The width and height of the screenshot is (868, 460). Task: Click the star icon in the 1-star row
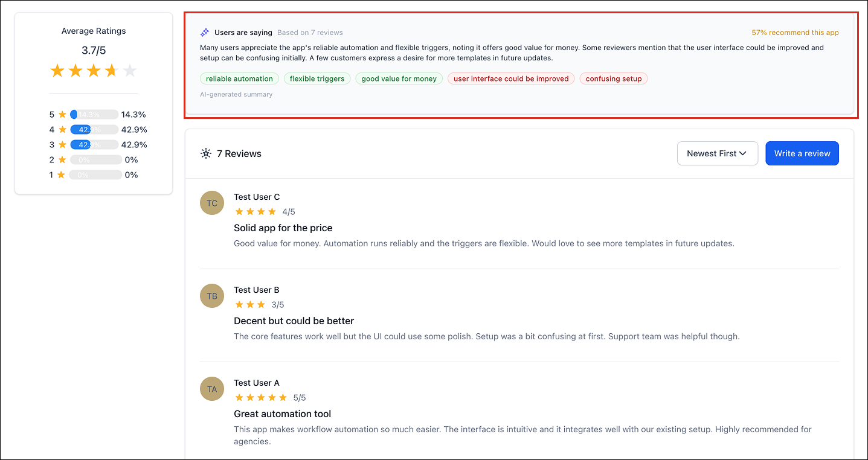(62, 174)
